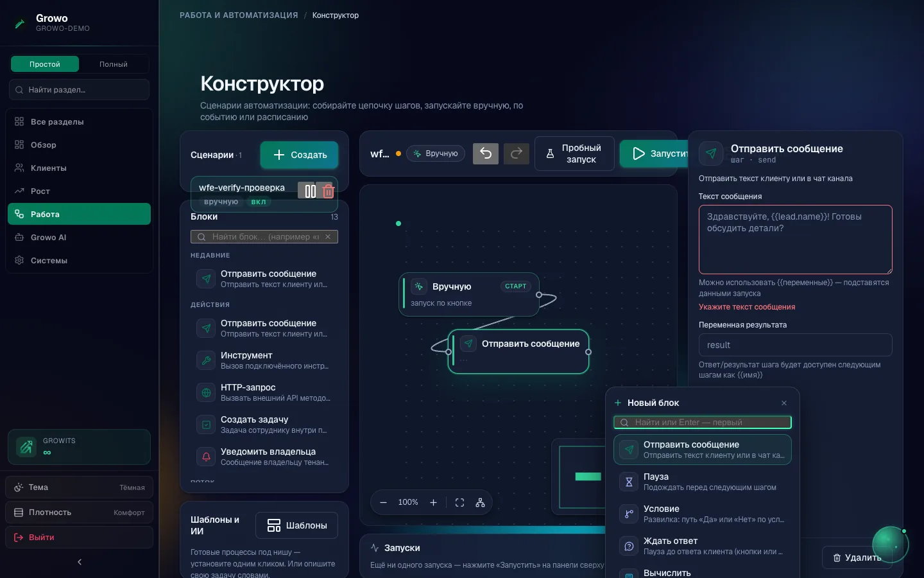Click the wrench icon of the Инструмент block
The width and height of the screenshot is (924, 578).
tap(207, 360)
